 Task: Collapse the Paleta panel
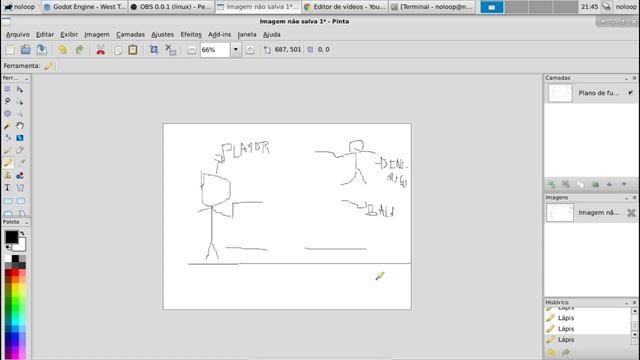[x=27, y=222]
